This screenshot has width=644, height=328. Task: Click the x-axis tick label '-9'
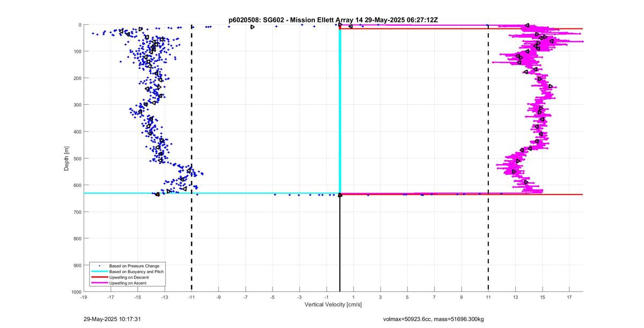coord(218,297)
